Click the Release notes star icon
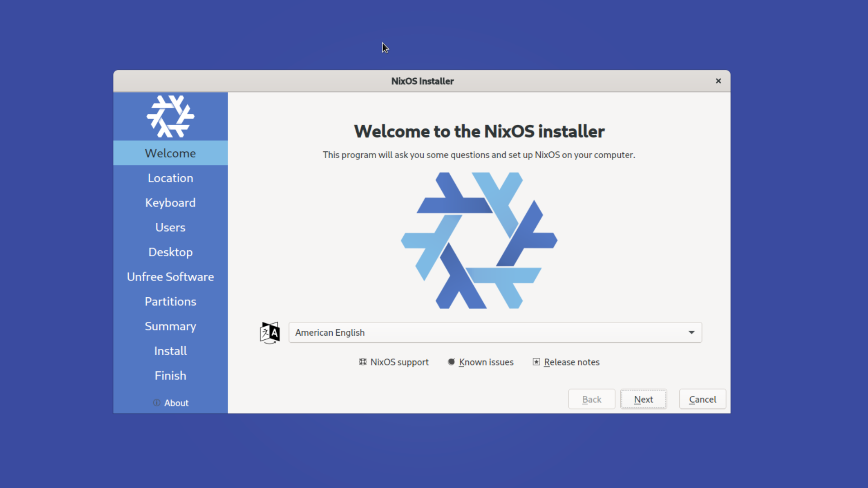868x488 pixels. (x=536, y=362)
